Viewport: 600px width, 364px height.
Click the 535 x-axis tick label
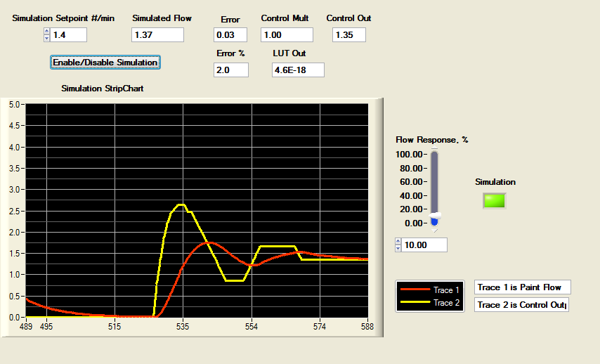click(x=183, y=327)
